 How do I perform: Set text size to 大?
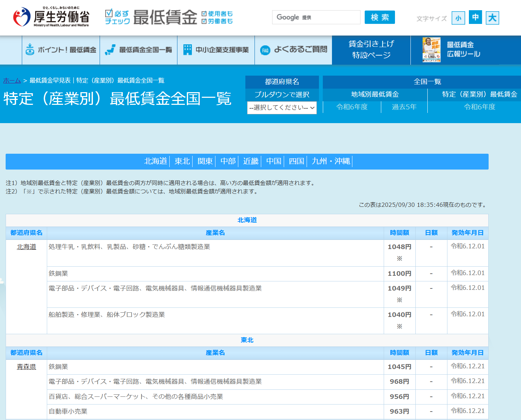tap(492, 18)
